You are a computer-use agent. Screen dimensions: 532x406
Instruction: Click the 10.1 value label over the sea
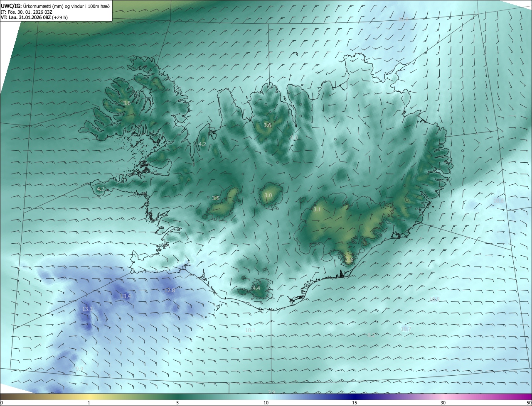point(250,330)
